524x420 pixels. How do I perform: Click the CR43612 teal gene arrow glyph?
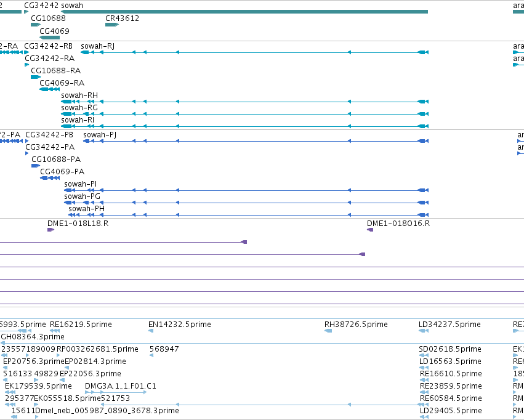[x=112, y=25]
